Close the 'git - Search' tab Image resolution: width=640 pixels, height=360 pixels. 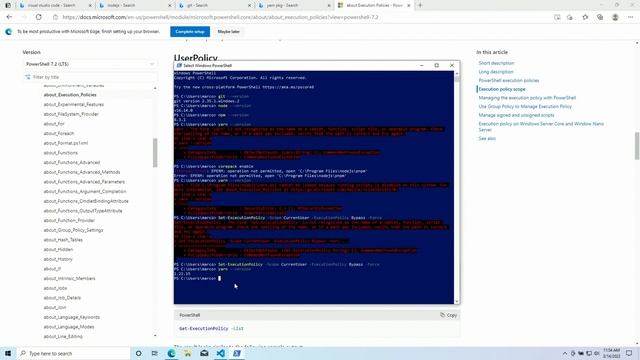pos(249,5)
